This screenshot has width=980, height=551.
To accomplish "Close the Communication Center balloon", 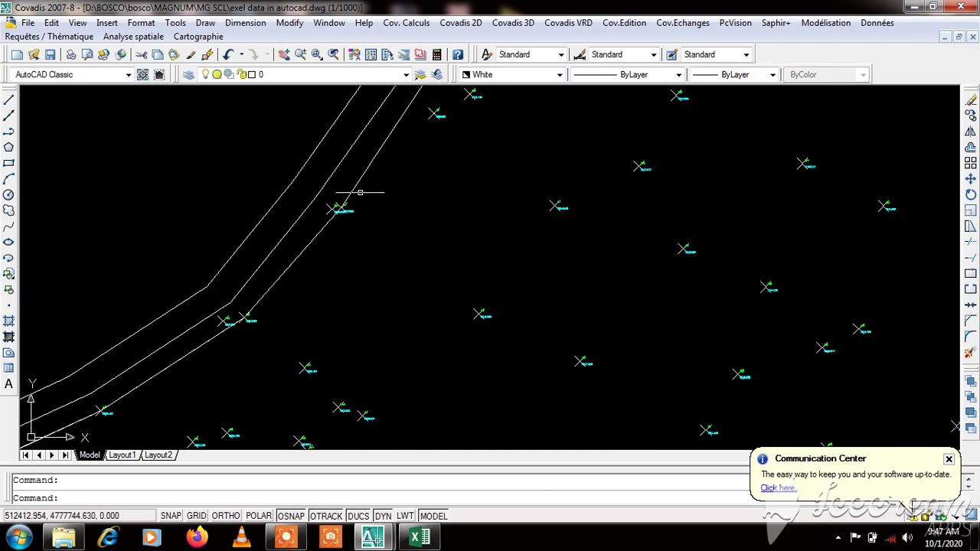I will tap(949, 458).
